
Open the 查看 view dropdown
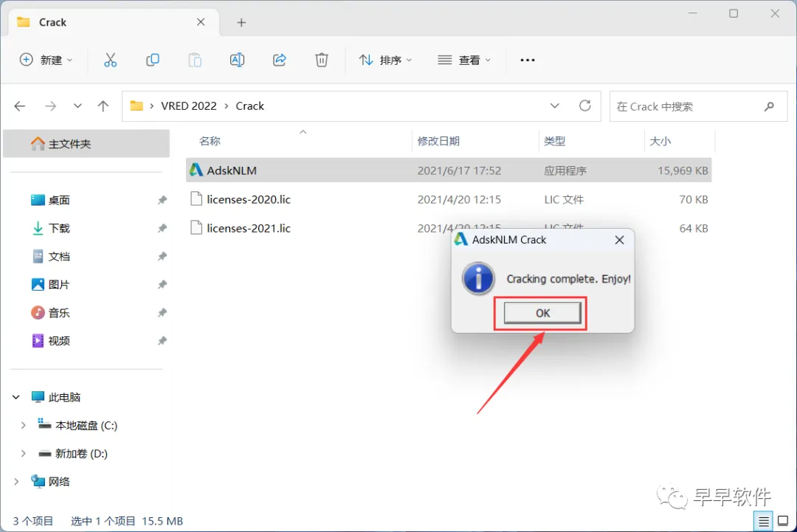(464, 60)
